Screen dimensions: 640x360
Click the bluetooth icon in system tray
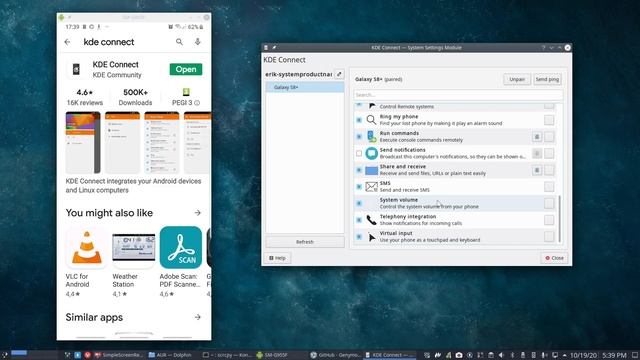click(513, 355)
